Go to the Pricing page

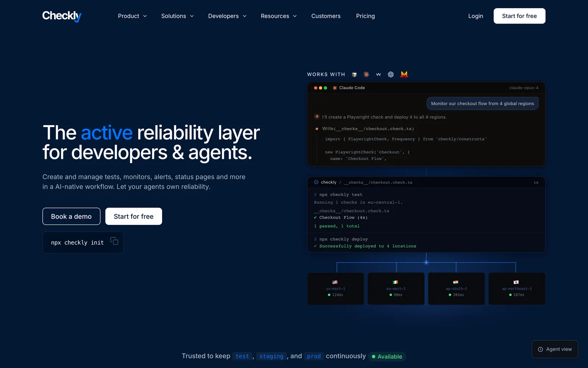tap(365, 16)
